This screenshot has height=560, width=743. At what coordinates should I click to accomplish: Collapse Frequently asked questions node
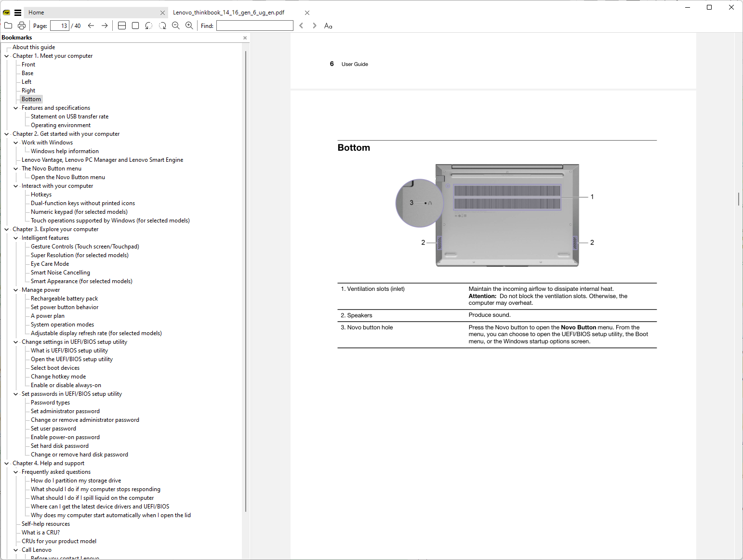(15, 472)
